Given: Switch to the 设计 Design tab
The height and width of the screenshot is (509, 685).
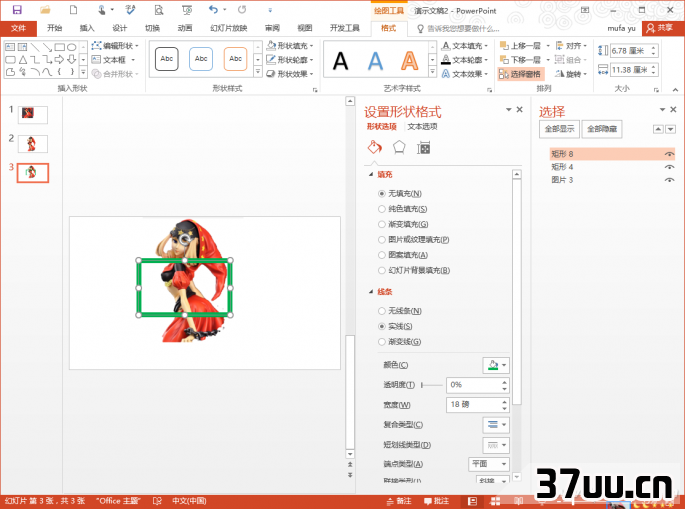Looking at the screenshot, I should [119, 28].
